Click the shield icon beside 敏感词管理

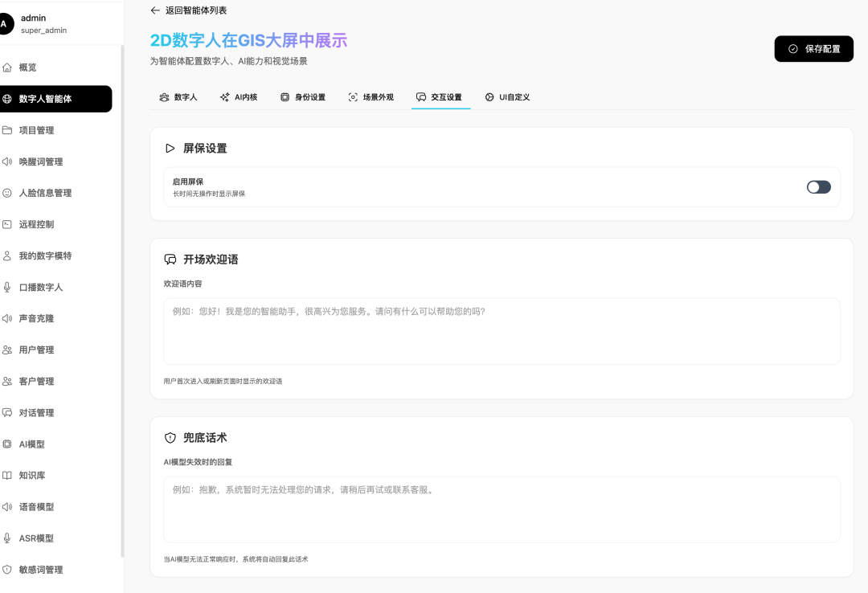7,570
